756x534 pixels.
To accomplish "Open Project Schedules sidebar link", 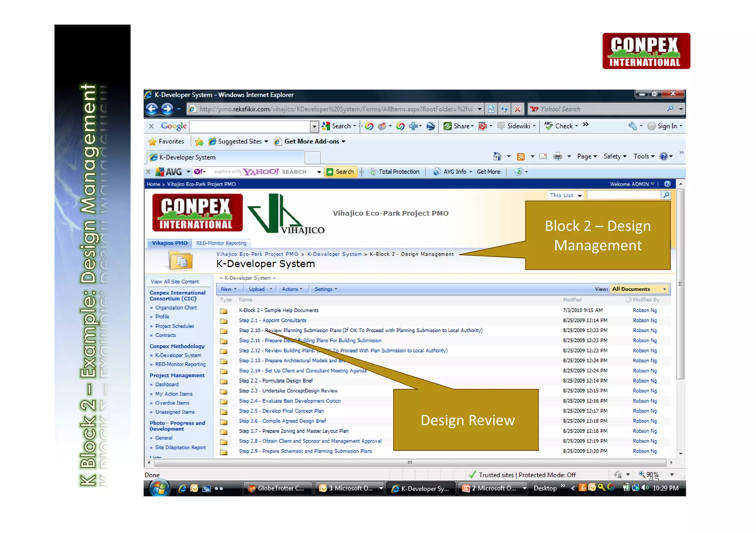I will 174,326.
